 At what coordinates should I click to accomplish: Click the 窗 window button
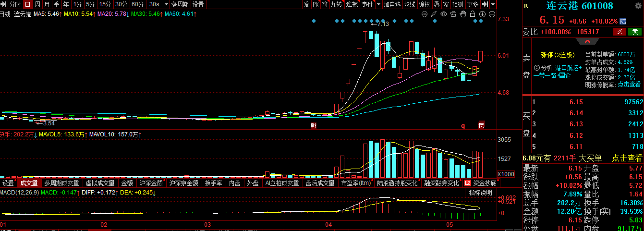(446, 4)
